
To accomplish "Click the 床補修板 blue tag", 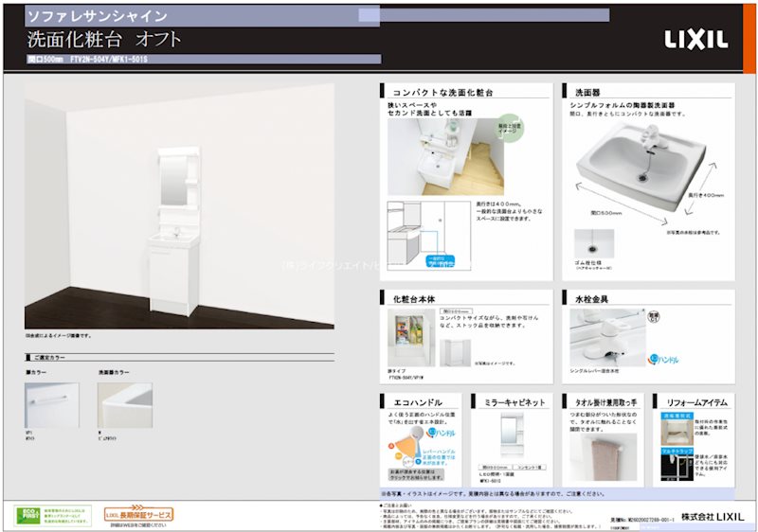I will [x=677, y=416].
